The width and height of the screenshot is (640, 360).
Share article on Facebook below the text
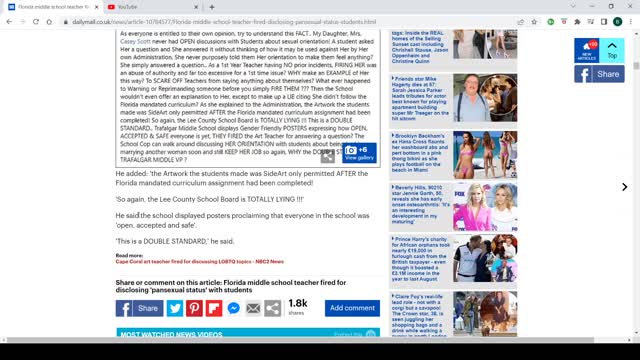[x=139, y=308]
